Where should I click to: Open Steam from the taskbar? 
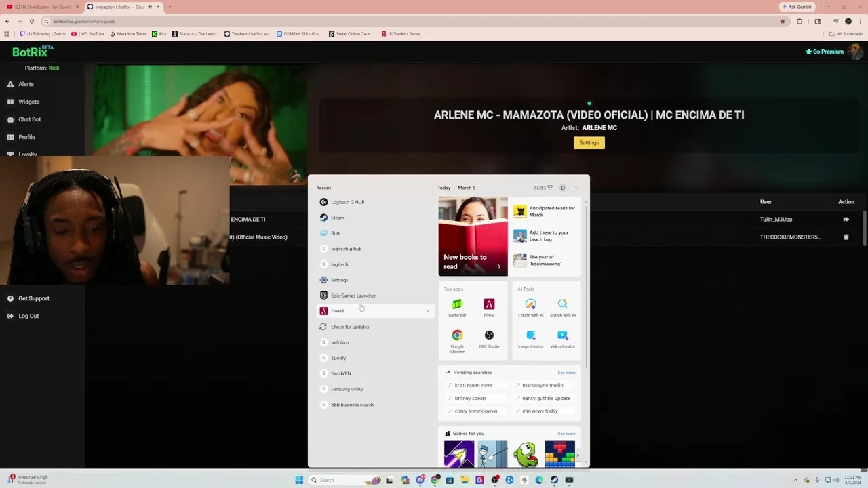click(x=554, y=480)
